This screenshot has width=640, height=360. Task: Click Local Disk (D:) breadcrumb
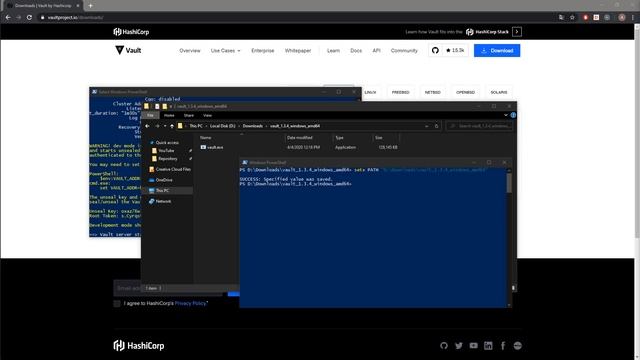pyautogui.click(x=222, y=126)
